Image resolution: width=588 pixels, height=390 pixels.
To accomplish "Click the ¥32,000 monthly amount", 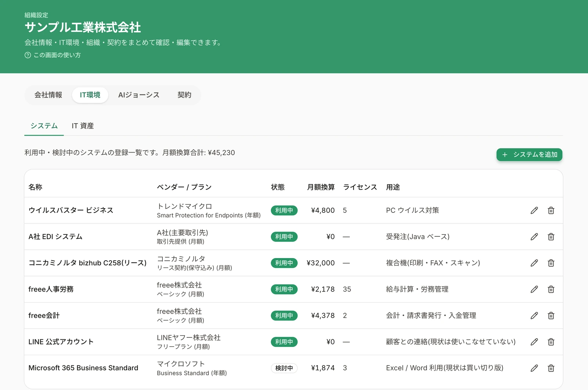I will 320,263.
